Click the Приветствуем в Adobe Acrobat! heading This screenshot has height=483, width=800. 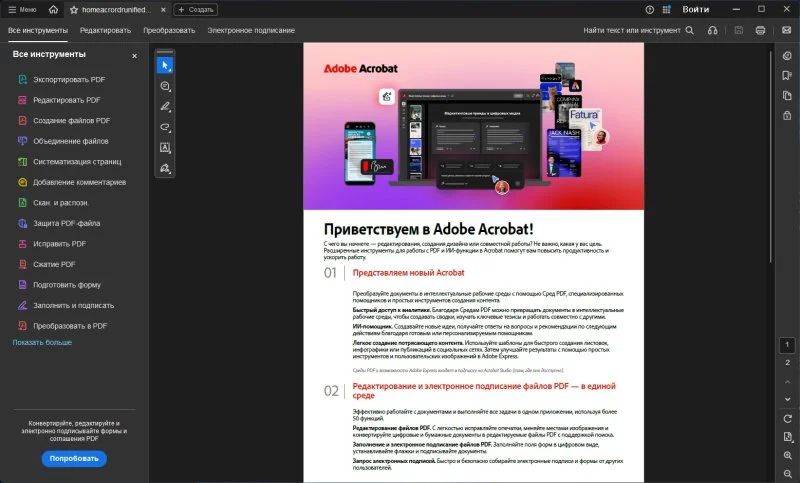429,229
